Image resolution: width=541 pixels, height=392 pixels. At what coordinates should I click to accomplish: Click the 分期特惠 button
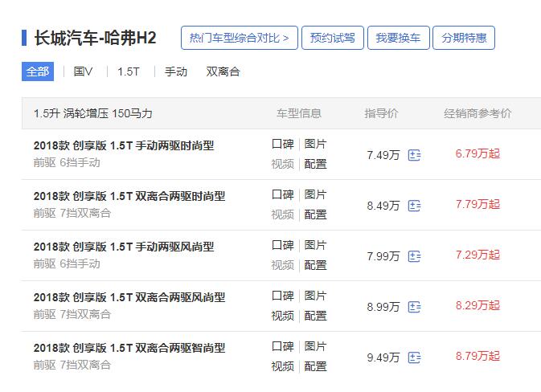point(464,38)
